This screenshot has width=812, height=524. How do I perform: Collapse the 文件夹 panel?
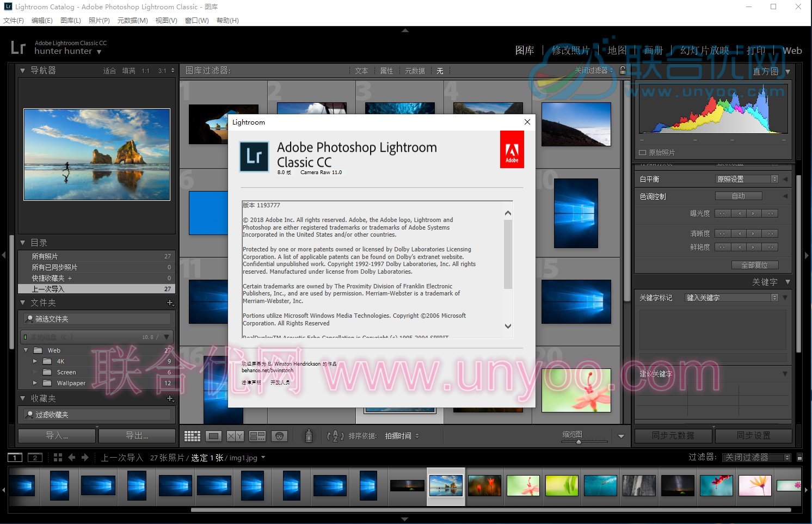22,303
